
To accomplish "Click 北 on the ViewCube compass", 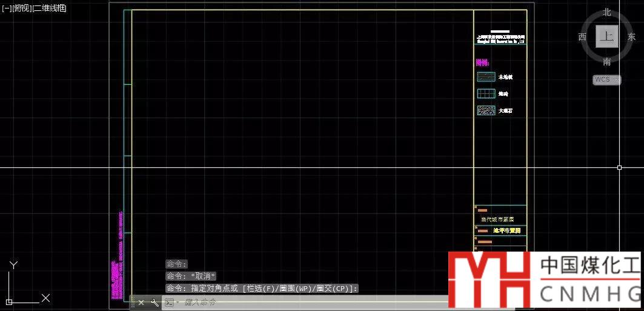I will (x=607, y=12).
